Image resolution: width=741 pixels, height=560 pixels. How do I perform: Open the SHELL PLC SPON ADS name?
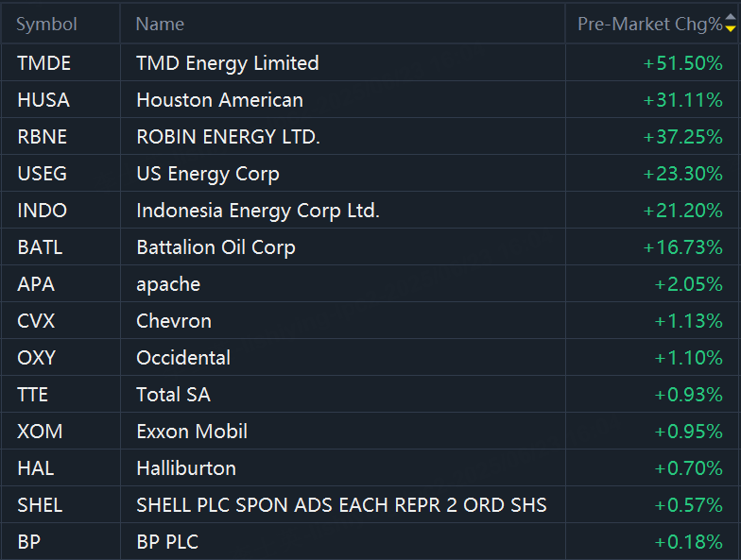click(341, 505)
